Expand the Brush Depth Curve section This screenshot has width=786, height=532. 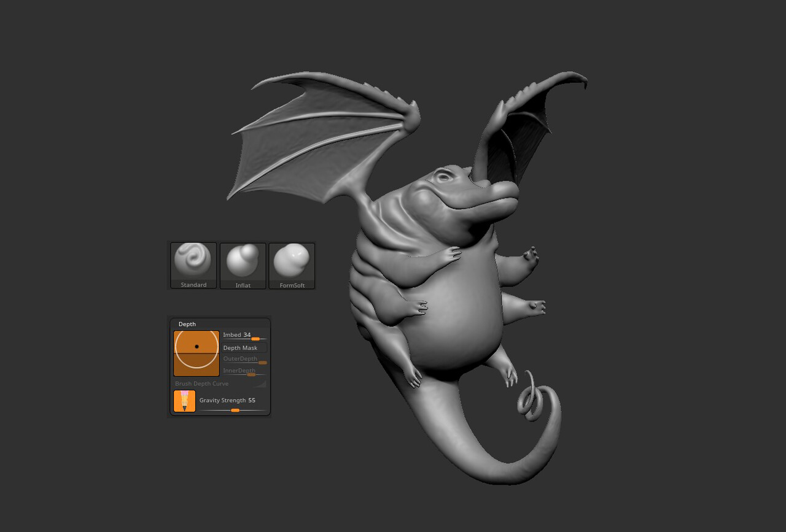point(220,384)
